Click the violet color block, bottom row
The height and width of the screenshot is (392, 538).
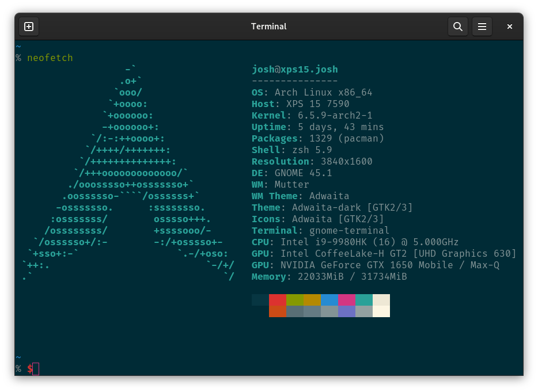[x=347, y=311]
